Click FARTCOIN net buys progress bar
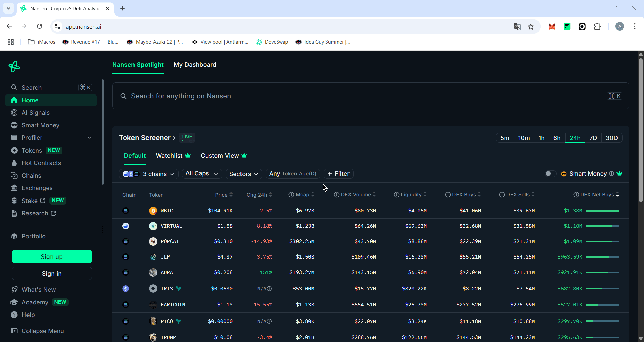 [x=602, y=305]
